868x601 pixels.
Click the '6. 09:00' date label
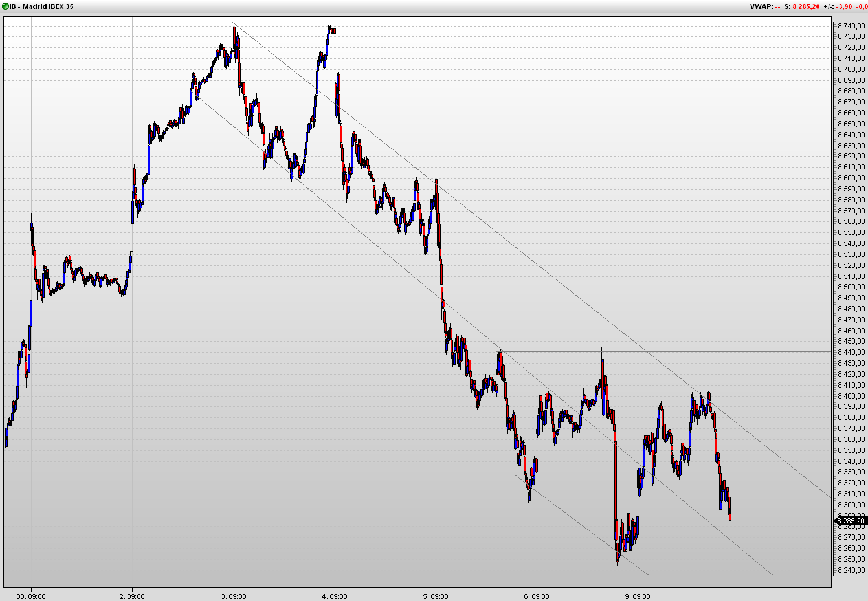tap(537, 596)
